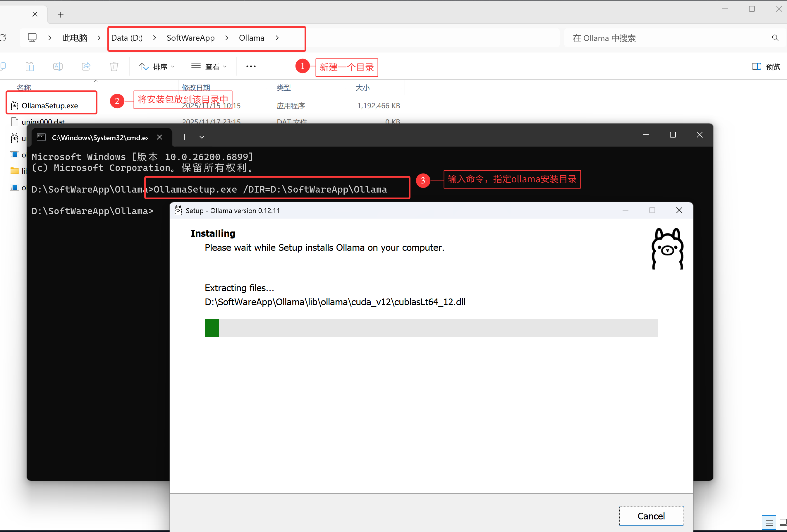Screen dimensions: 787x532
Task: Open new terminal tab with plus icon
Action: point(184,137)
